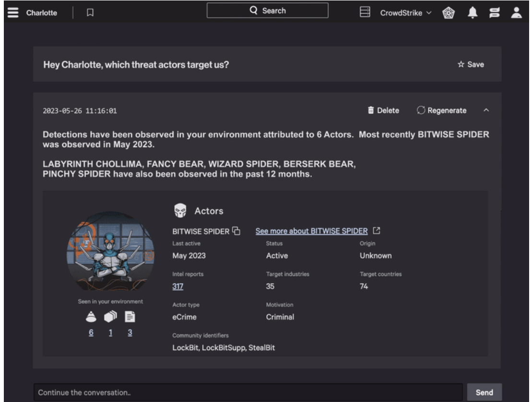The height and width of the screenshot is (402, 532).
Task: Regenerate the Charlotte answer
Action: pyautogui.click(x=441, y=110)
